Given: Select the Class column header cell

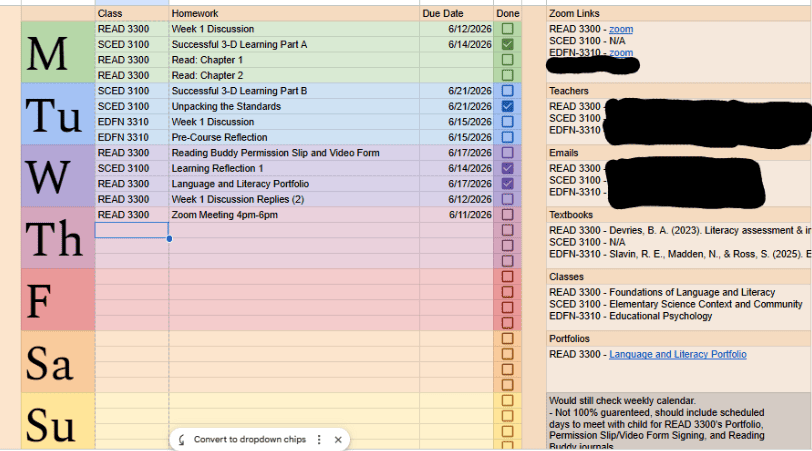Looking at the screenshot, I should tap(132, 13).
